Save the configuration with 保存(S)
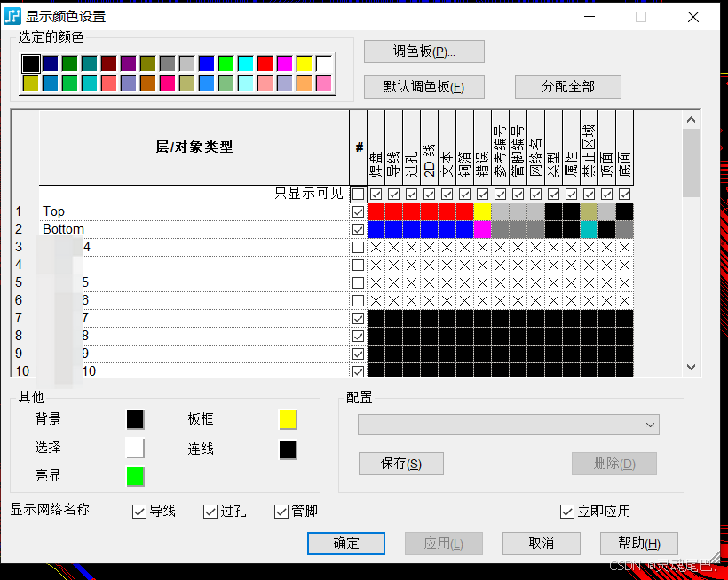 [400, 464]
